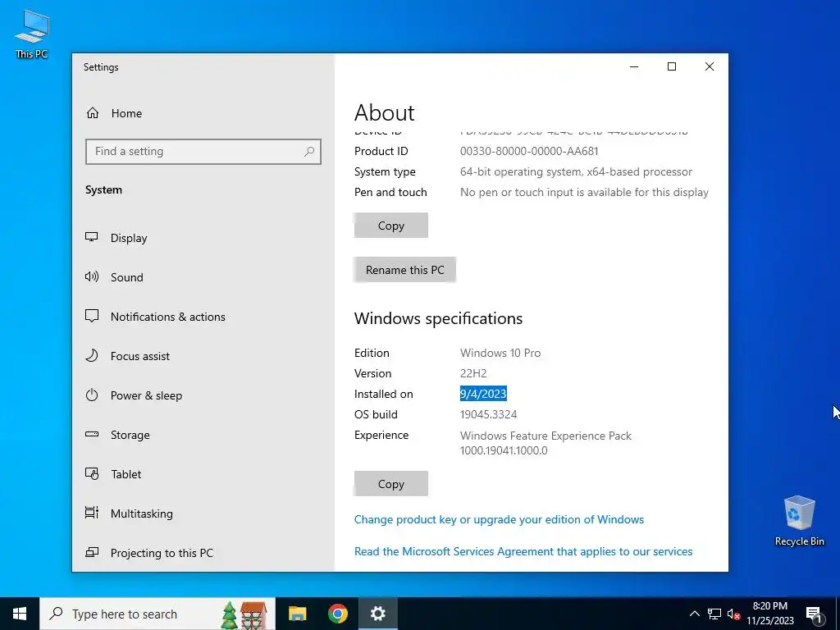
Task: Open Multitasking settings label
Action: point(141,514)
